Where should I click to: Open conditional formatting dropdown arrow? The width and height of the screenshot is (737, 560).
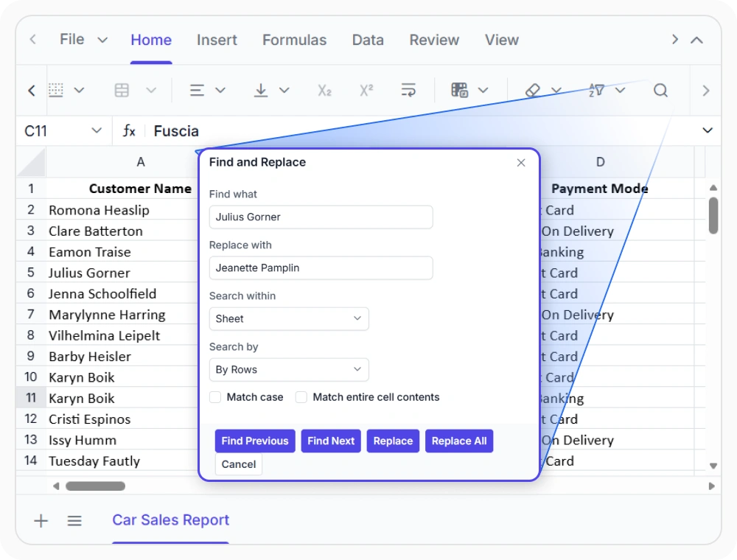[x=483, y=90]
